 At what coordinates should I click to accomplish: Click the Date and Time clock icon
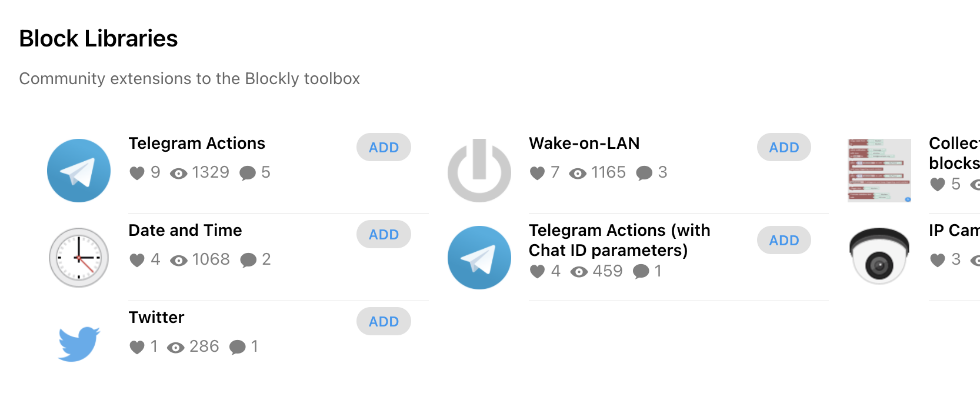[x=79, y=258]
